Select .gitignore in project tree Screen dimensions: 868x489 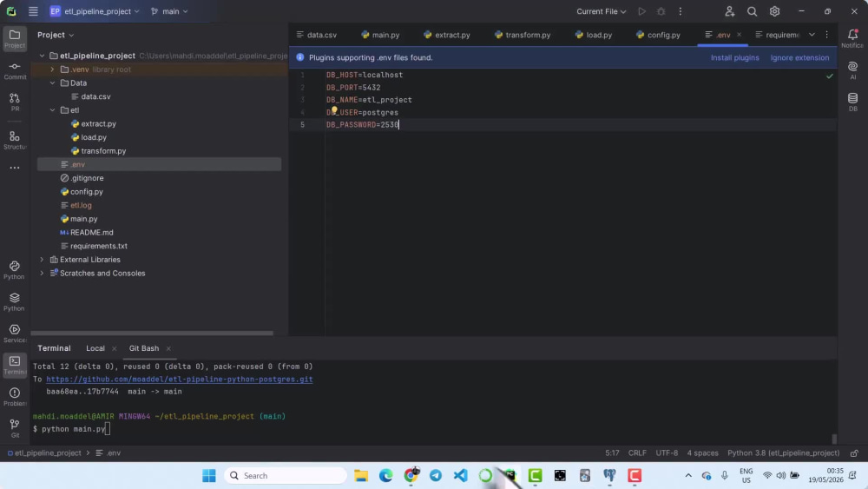[x=87, y=178]
